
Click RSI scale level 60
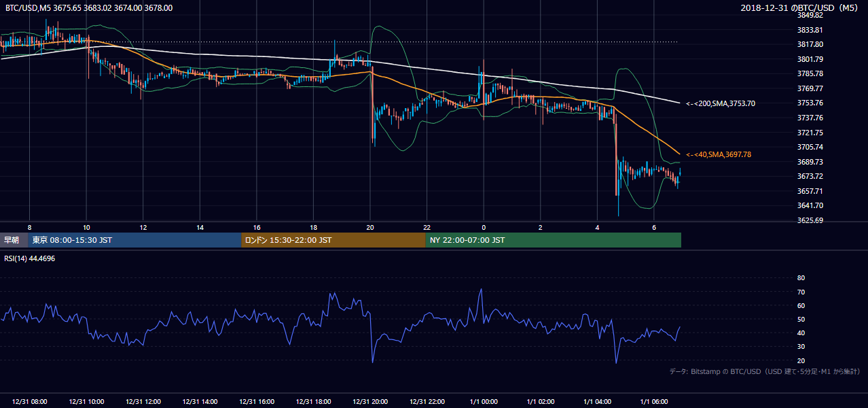pyautogui.click(x=801, y=305)
